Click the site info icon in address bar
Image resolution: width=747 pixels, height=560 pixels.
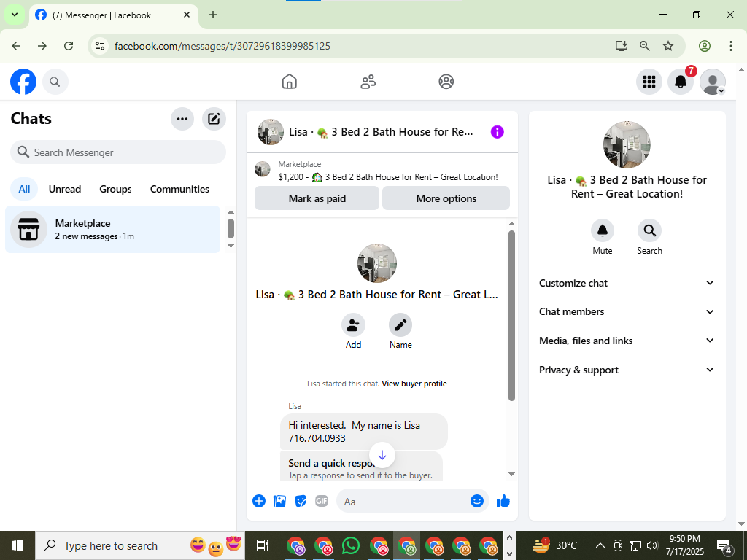[99, 46]
